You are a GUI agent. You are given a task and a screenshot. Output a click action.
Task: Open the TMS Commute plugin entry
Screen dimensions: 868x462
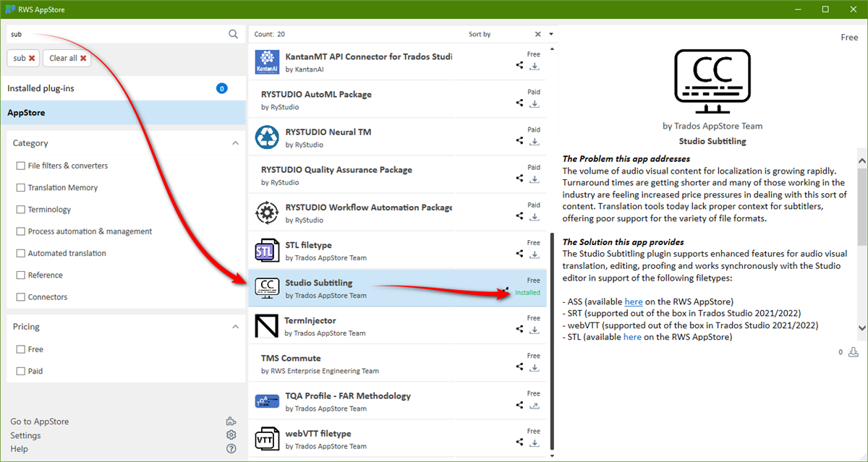coord(399,363)
